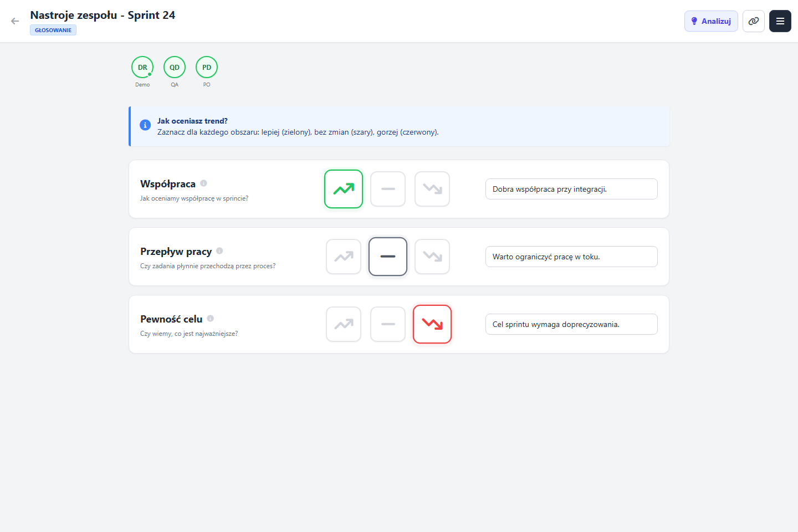The height and width of the screenshot is (532, 798).
Task: Edit comment 'Cel sprintu wymaga doprecyzowania.'
Action: click(571, 324)
